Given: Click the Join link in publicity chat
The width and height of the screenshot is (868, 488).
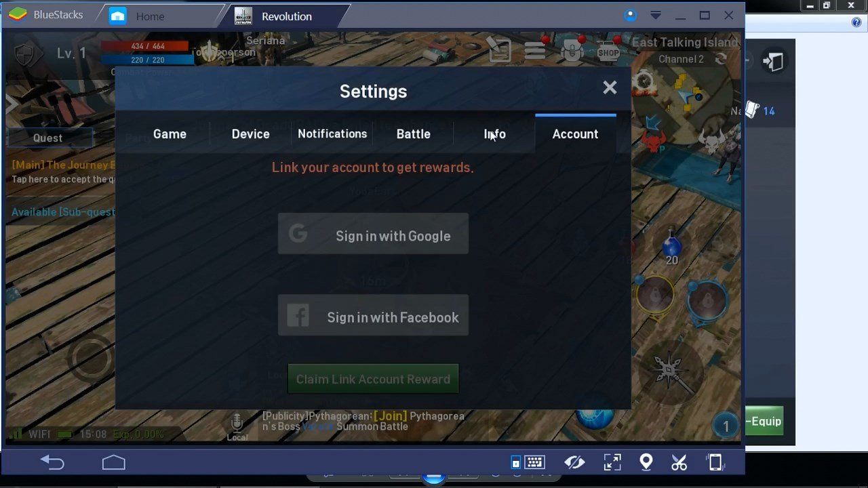Looking at the screenshot, I should 390,415.
